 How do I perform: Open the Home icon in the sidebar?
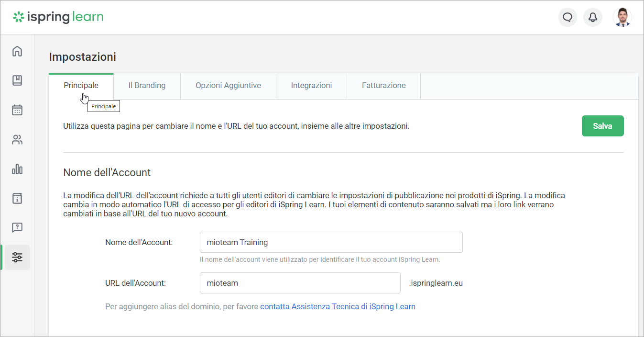click(x=17, y=51)
